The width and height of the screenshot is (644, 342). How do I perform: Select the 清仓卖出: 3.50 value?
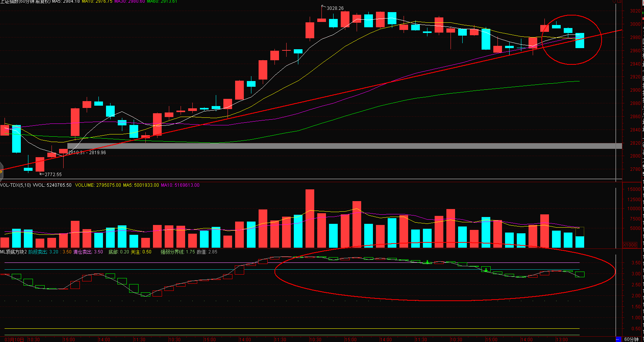tap(88, 252)
